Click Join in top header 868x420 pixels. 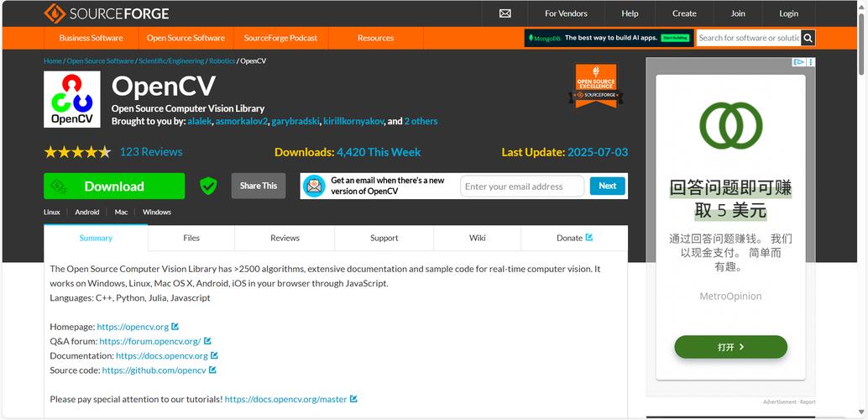[x=738, y=13]
